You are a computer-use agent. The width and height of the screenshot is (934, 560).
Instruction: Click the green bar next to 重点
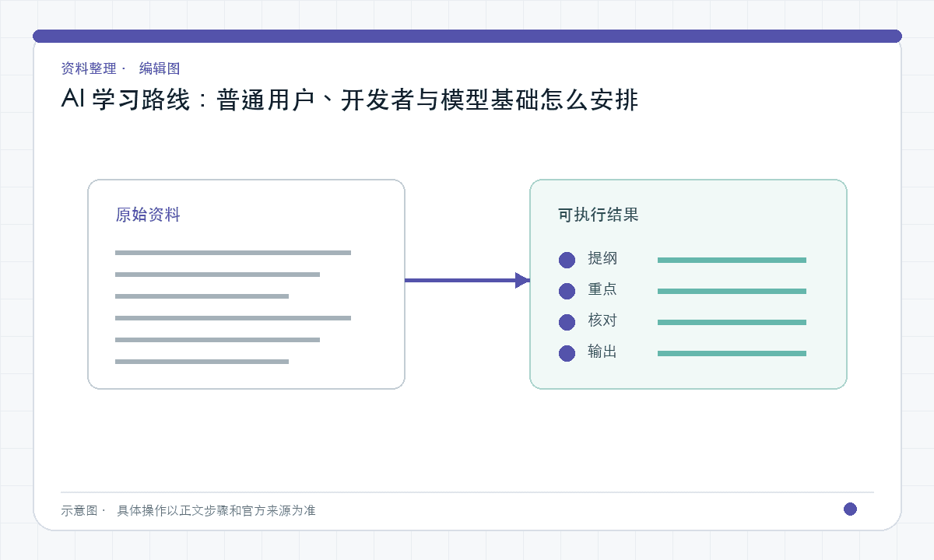(x=732, y=292)
